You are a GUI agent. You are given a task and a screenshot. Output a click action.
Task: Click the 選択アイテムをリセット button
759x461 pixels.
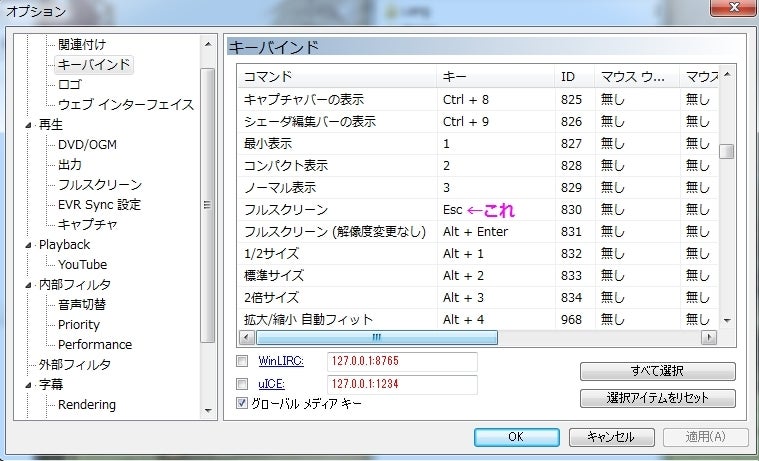657,398
